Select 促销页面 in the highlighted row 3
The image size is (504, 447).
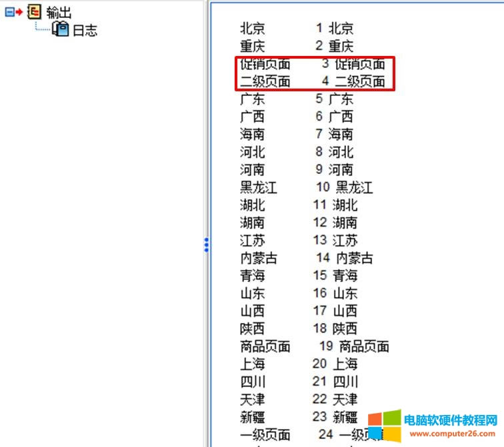tap(265, 65)
